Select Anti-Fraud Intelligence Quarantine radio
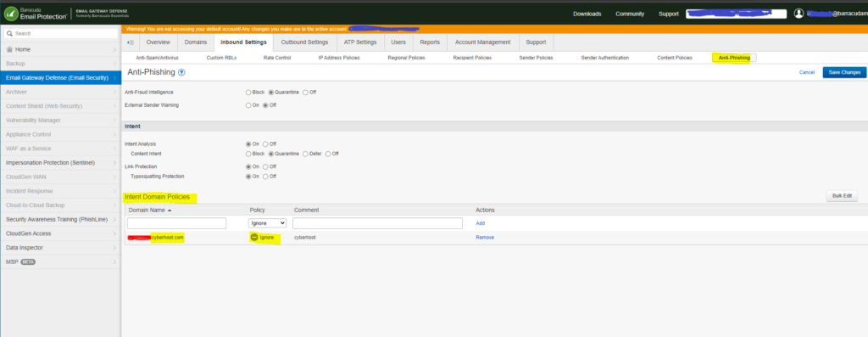The width and height of the screenshot is (868, 337). 271,92
